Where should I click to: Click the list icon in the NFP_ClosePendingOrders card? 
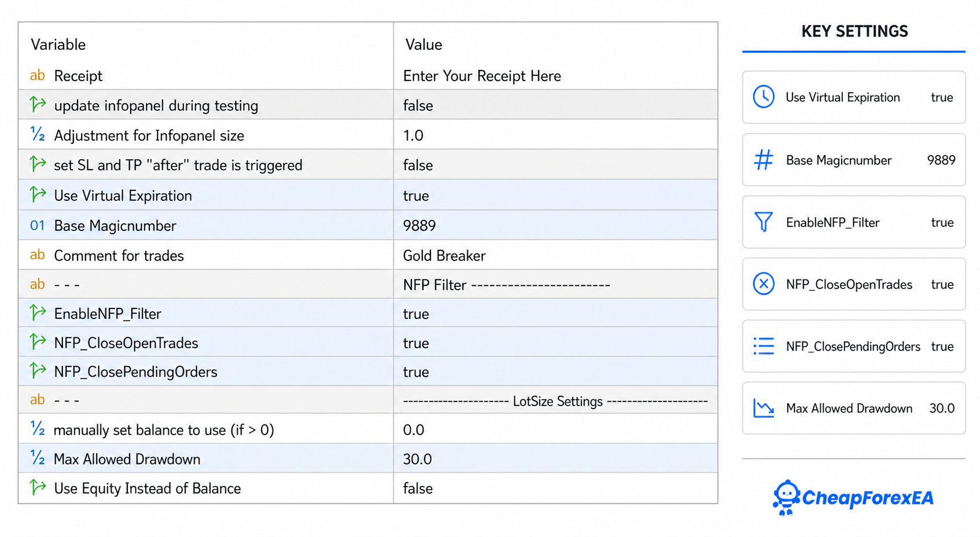pos(764,345)
